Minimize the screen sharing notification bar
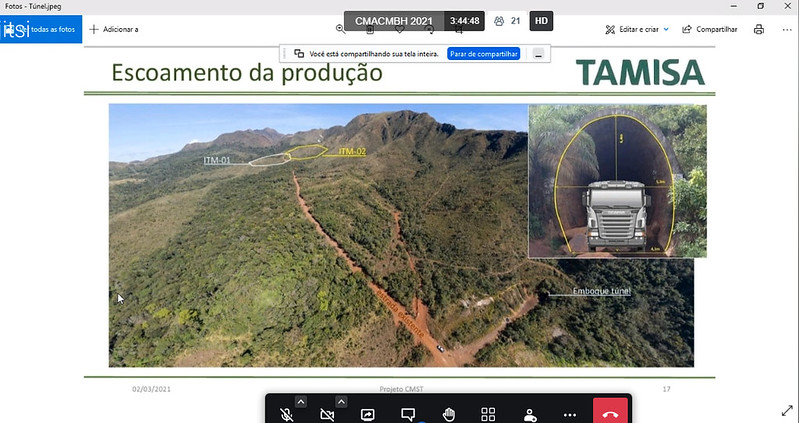Screen dimensions: 799x423 click(x=539, y=53)
